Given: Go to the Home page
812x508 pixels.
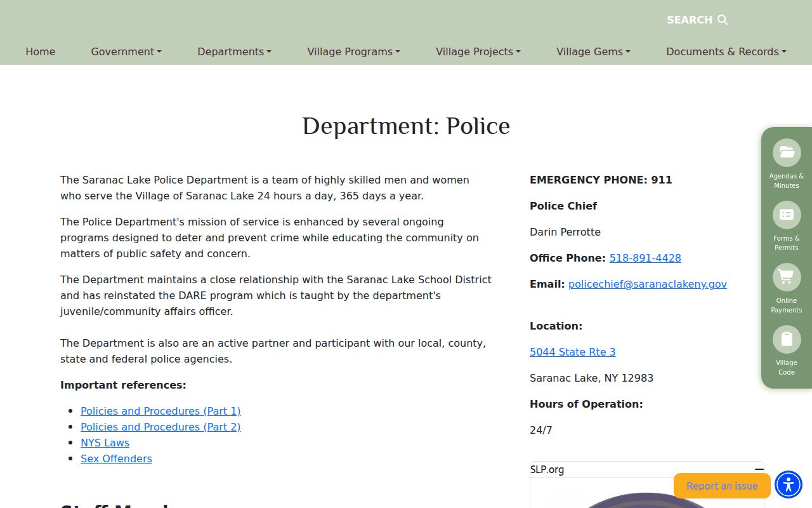Looking at the screenshot, I should coord(41,51).
